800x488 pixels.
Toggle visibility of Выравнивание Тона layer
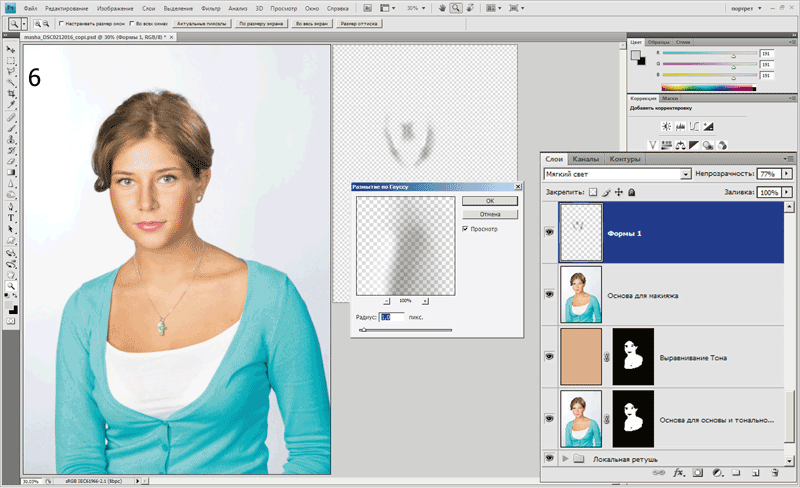[550, 356]
